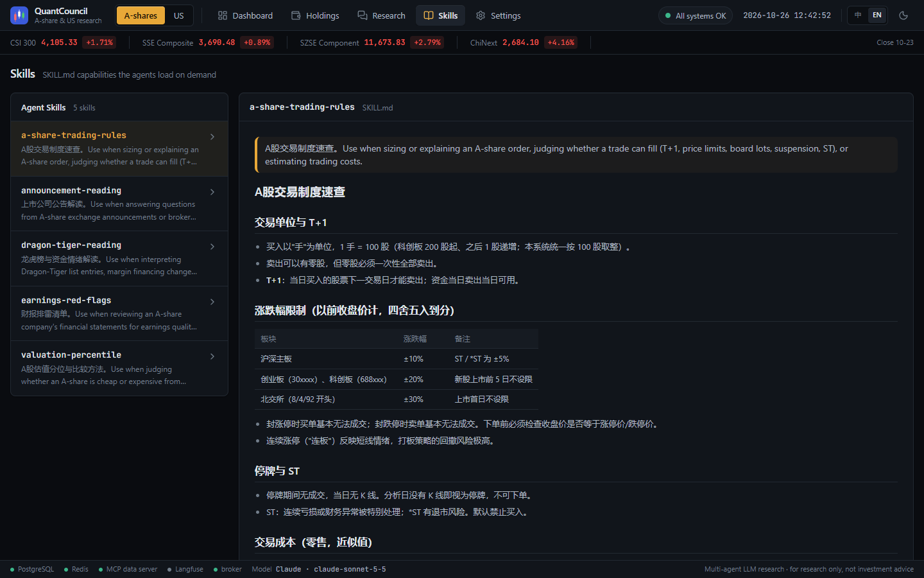Switch language to EN
This screenshot has width=924, height=578.
coord(877,15)
